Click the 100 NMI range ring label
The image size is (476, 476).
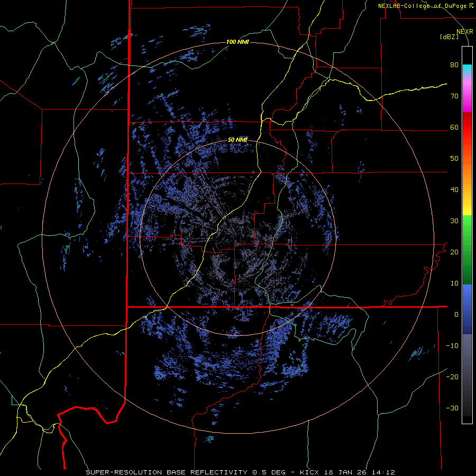(x=237, y=42)
